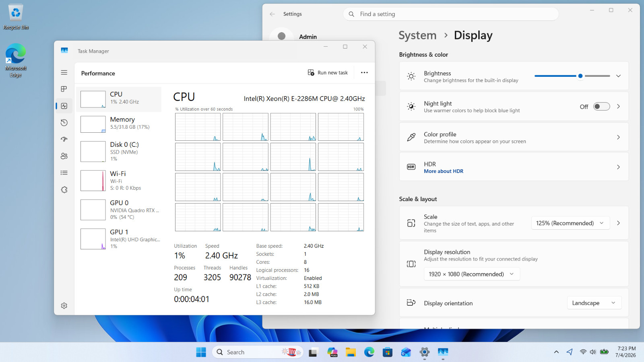Select Disk 0 (C:) performance entry

pos(119,151)
